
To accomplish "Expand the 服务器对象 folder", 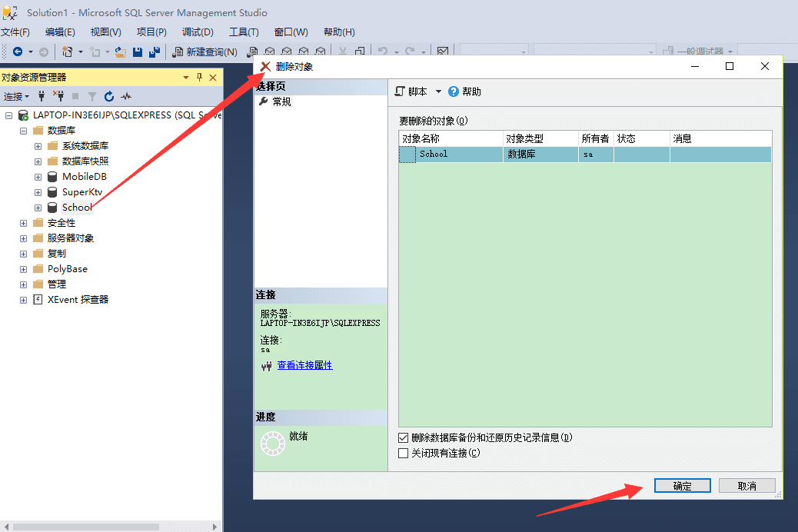I will coord(23,238).
